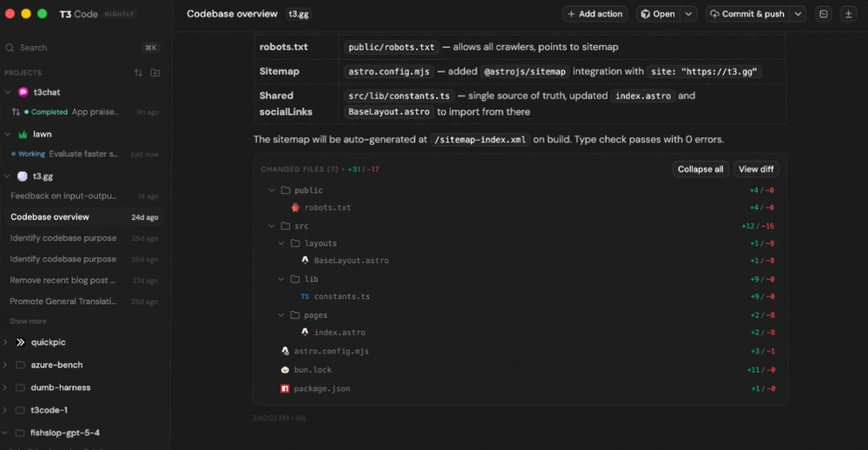Click the quickpic project arrow icon

(21, 342)
